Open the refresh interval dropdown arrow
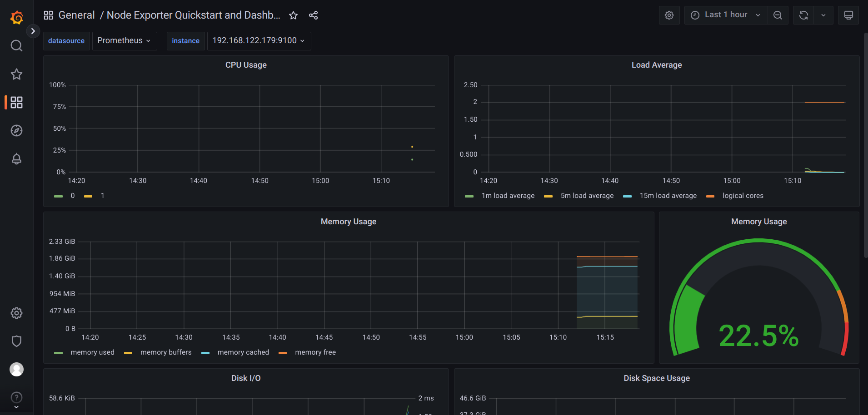The height and width of the screenshot is (415, 868). pos(823,15)
